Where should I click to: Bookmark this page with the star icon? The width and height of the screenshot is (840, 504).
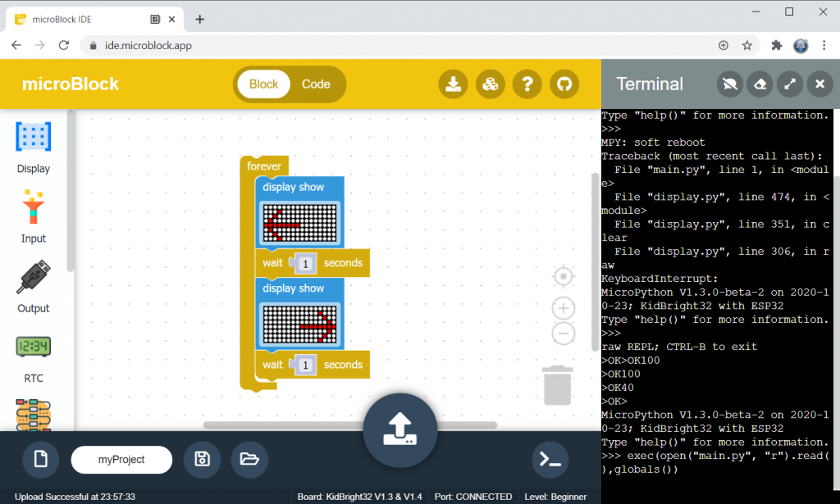click(x=746, y=45)
